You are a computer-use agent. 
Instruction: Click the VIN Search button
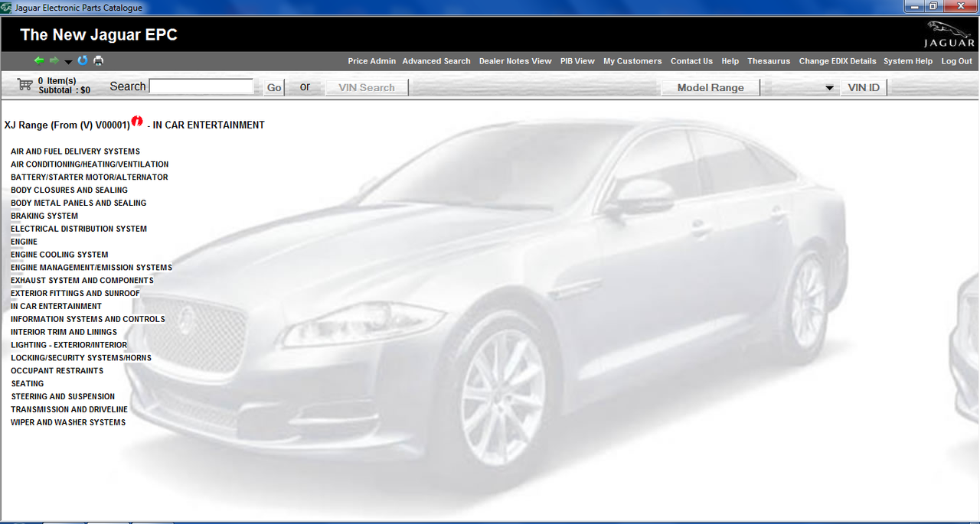(367, 88)
